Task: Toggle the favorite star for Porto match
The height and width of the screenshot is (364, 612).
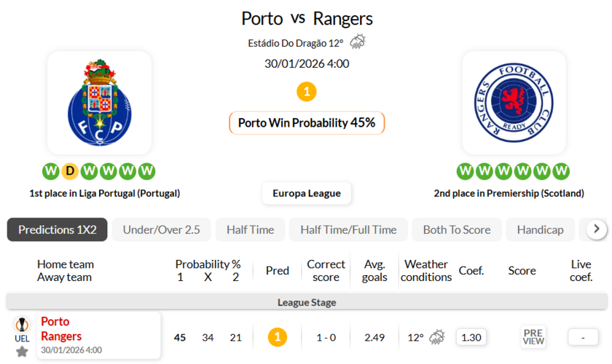Action: pyautogui.click(x=22, y=352)
